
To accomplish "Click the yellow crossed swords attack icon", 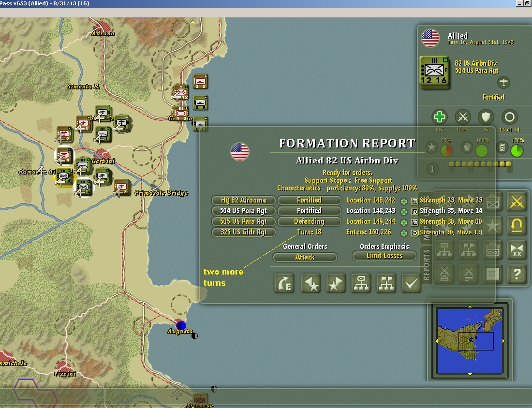I will [x=517, y=202].
